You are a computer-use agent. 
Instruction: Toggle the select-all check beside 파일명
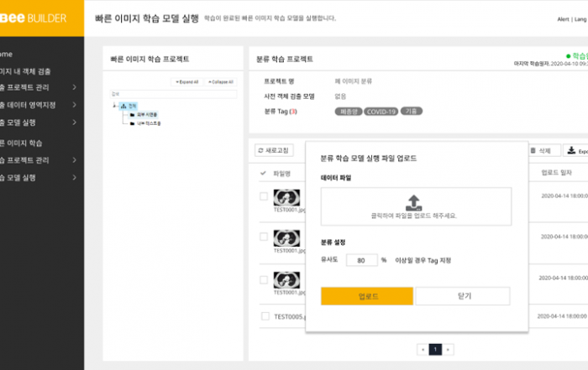pyautogui.click(x=263, y=173)
